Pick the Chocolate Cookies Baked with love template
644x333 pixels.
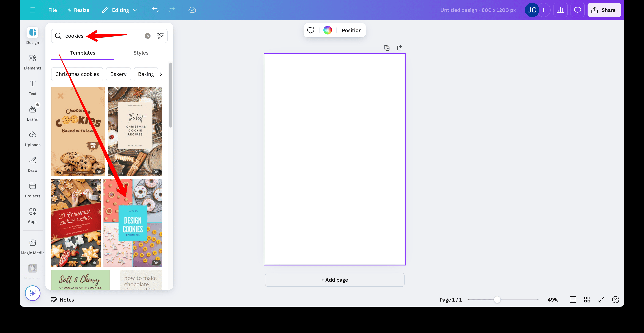[78, 131]
